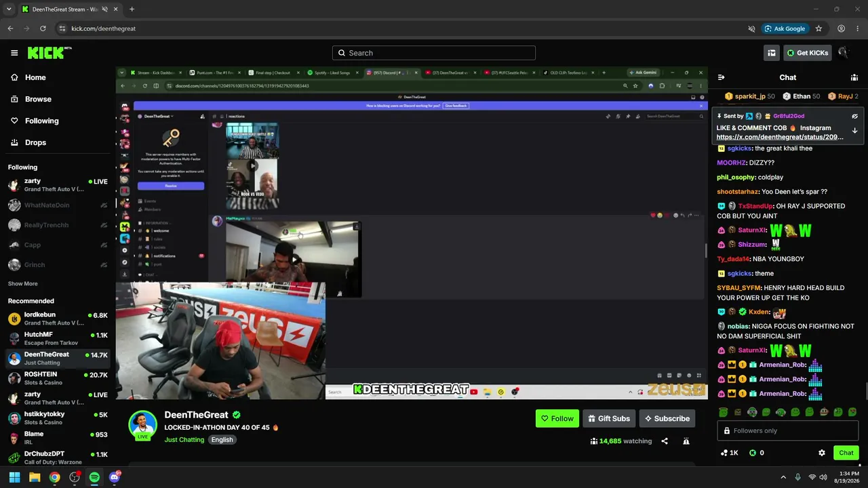Open WhatNateDoin followed channel
This screenshot has height=488, width=868.
point(58,205)
